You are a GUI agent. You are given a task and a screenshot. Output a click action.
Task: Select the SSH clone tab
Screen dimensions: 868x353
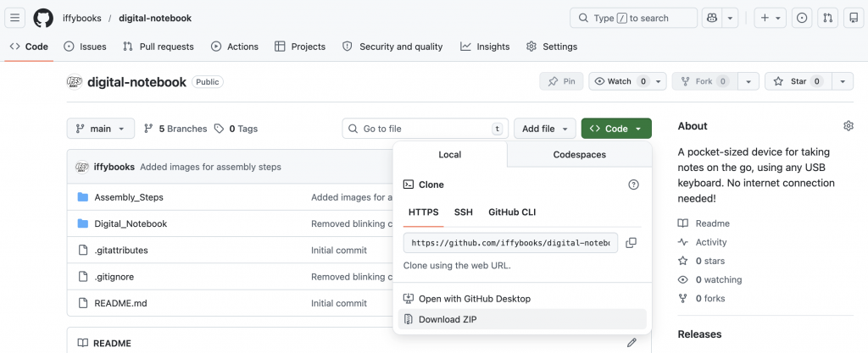[463, 212]
